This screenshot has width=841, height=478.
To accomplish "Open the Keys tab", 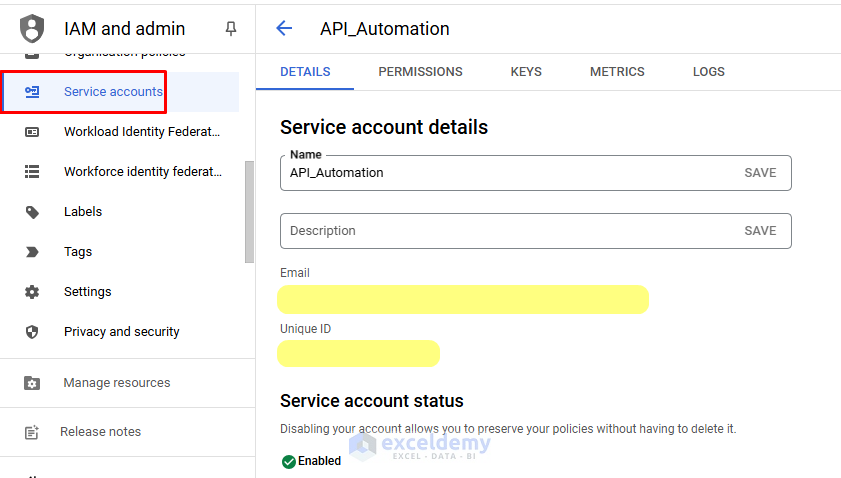I will tap(526, 72).
